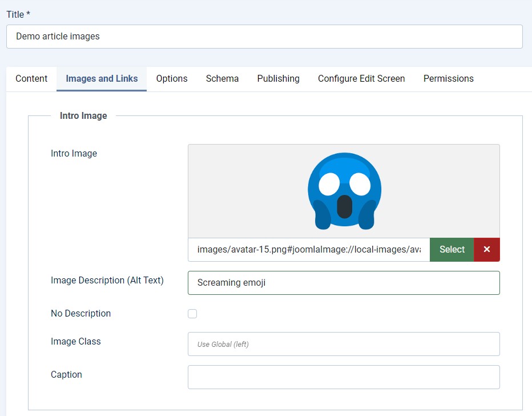View the Permissions tab
This screenshot has width=532, height=416.
point(448,78)
